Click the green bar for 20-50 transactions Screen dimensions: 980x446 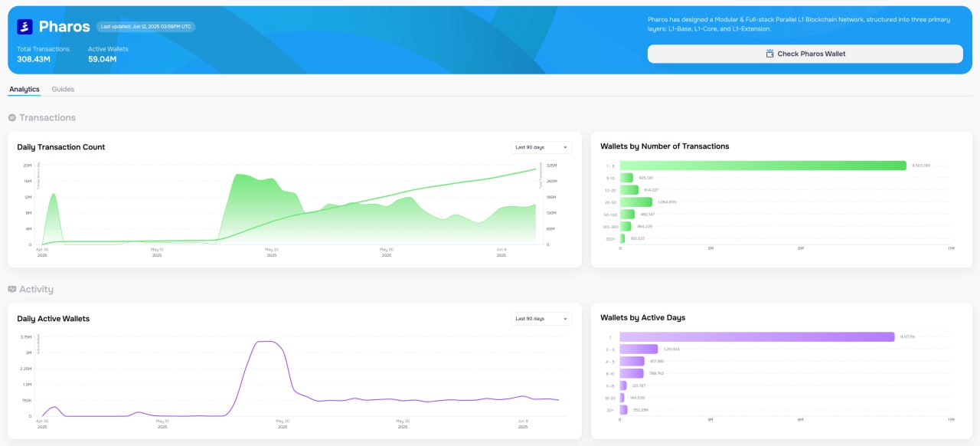(636, 202)
